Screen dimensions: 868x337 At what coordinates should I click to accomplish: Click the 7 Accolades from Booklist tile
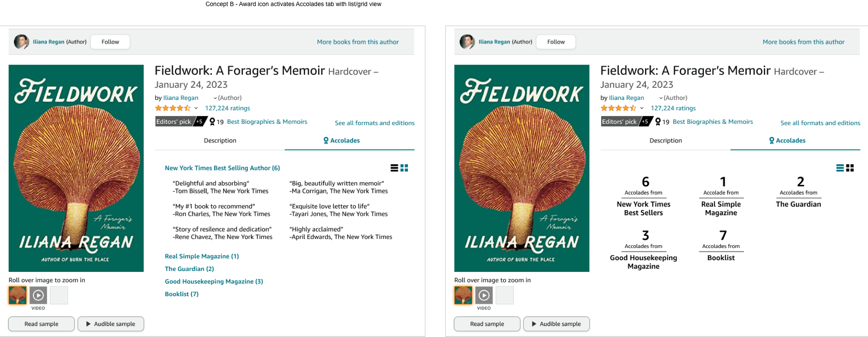point(721,245)
